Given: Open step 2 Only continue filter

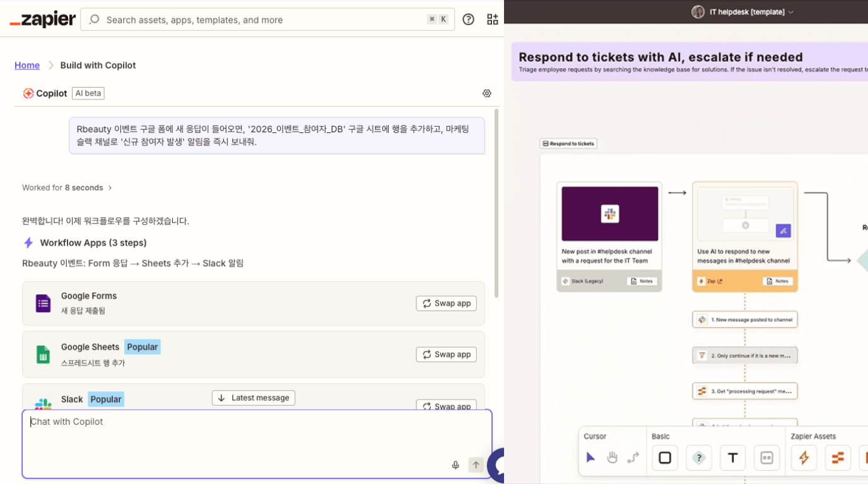Looking at the screenshot, I should pyautogui.click(x=745, y=355).
